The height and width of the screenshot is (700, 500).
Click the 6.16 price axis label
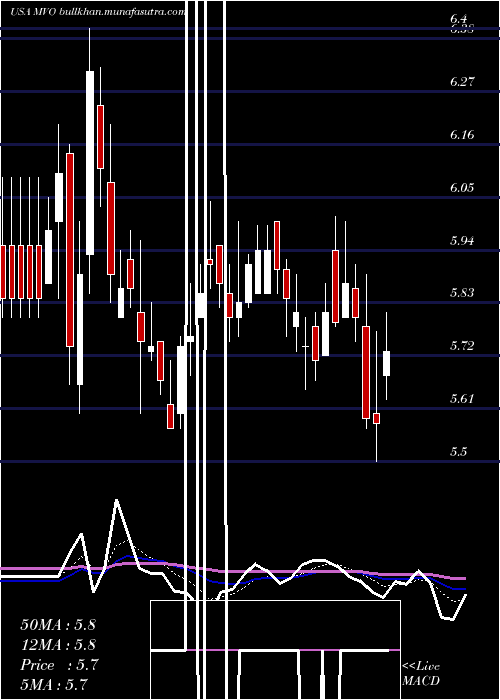(462, 135)
